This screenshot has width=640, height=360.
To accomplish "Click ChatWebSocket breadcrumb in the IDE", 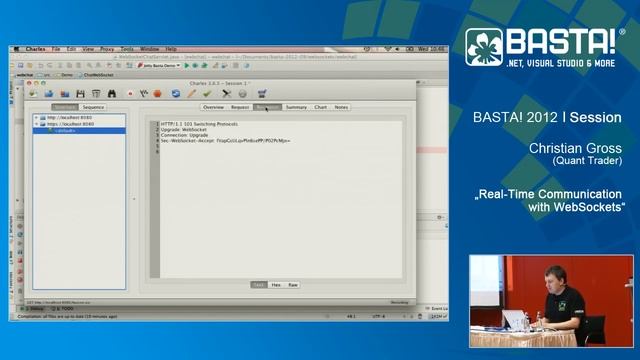I will [96, 75].
